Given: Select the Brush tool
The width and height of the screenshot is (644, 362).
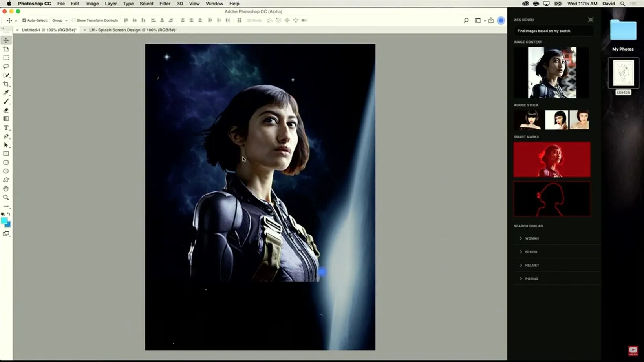Looking at the screenshot, I should click(6, 102).
